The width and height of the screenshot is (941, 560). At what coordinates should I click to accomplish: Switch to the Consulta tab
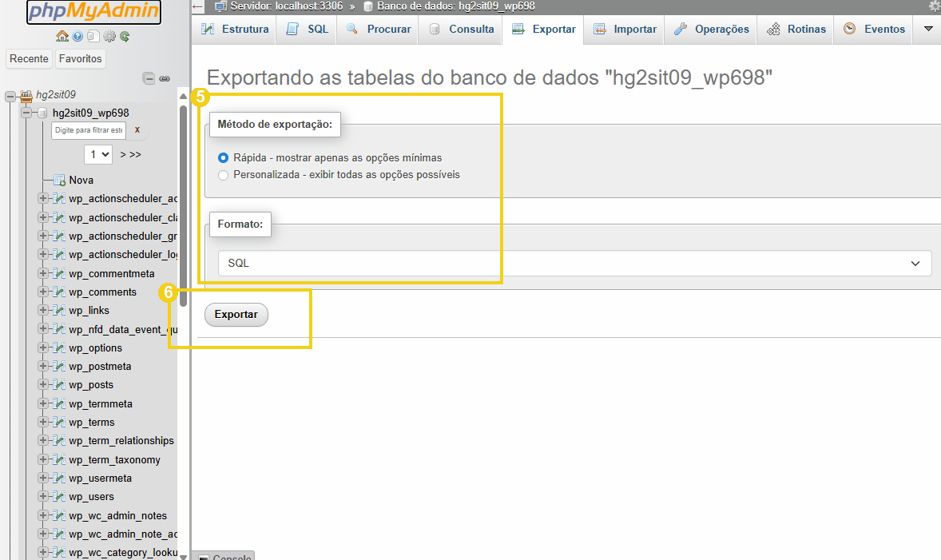tap(460, 29)
